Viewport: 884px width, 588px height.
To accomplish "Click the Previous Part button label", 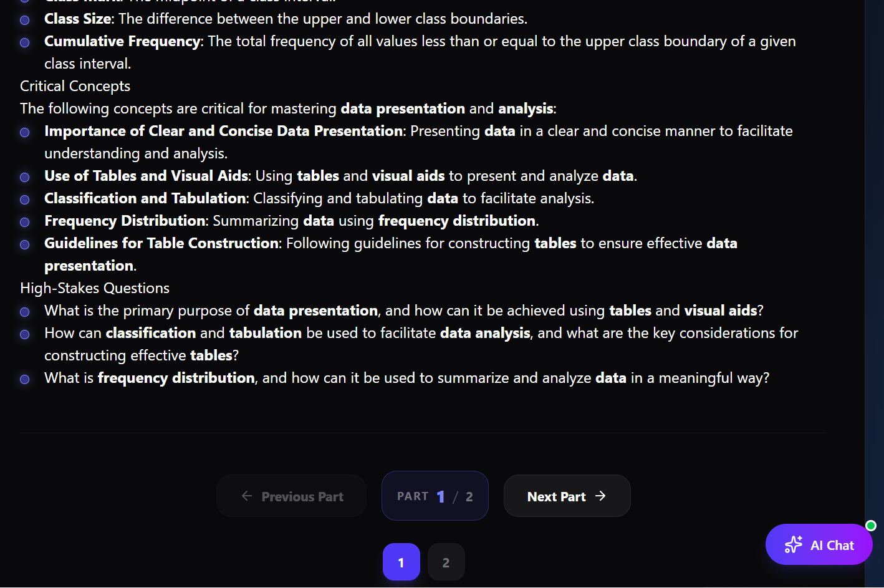I will 302,497.
